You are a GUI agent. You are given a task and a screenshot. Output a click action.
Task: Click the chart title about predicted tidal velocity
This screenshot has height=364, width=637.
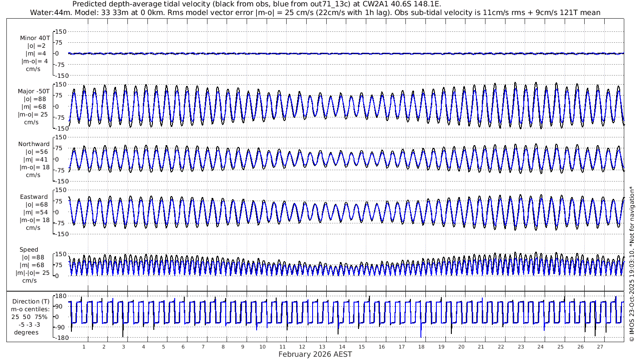pos(257,4)
